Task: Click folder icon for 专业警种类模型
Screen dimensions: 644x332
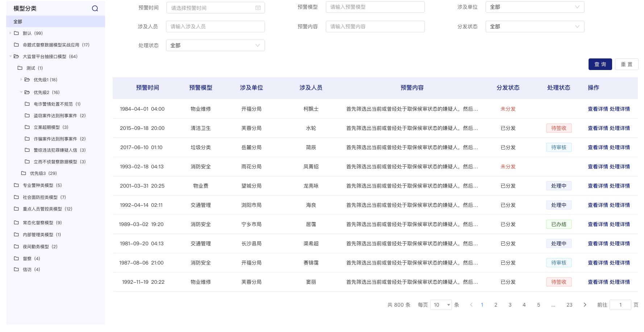Action: (x=16, y=185)
